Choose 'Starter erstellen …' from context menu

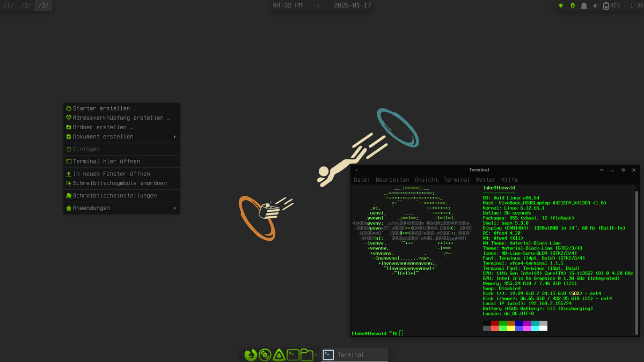122,108
